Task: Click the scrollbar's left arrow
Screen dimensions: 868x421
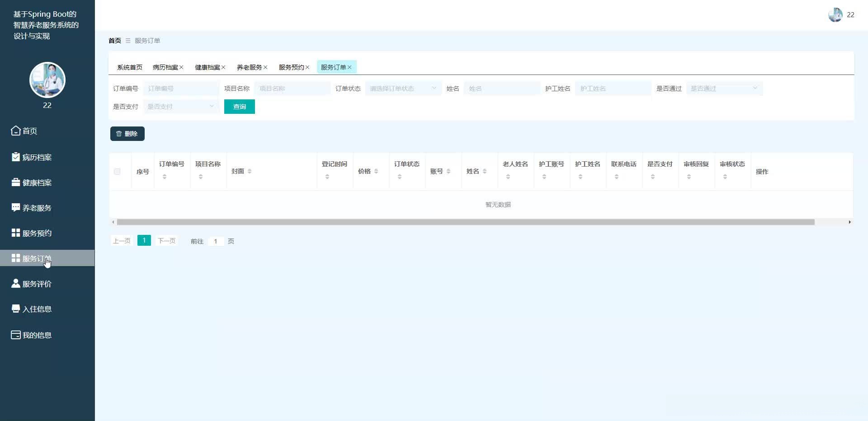Action: (x=113, y=222)
